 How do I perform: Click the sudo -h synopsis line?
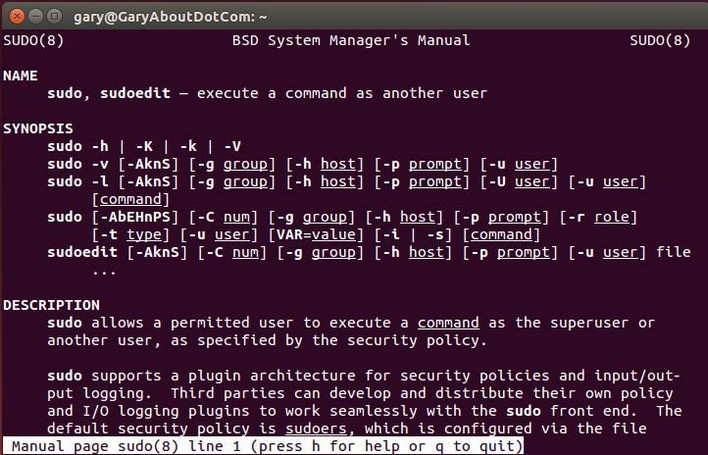click(x=144, y=146)
